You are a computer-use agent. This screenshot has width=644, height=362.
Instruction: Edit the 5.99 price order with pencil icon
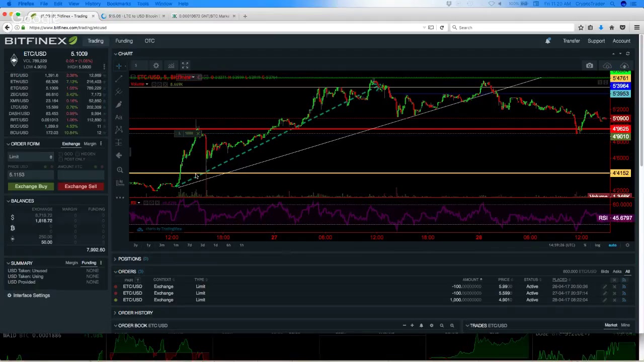pyautogui.click(x=605, y=287)
